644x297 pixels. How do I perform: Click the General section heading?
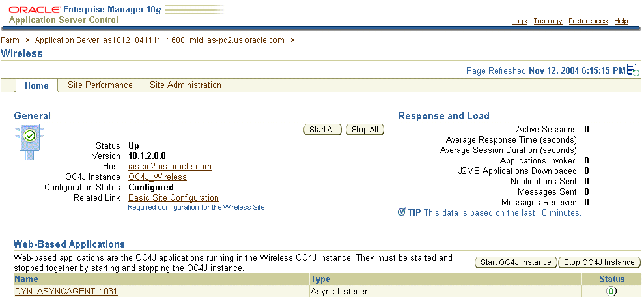pos(33,116)
